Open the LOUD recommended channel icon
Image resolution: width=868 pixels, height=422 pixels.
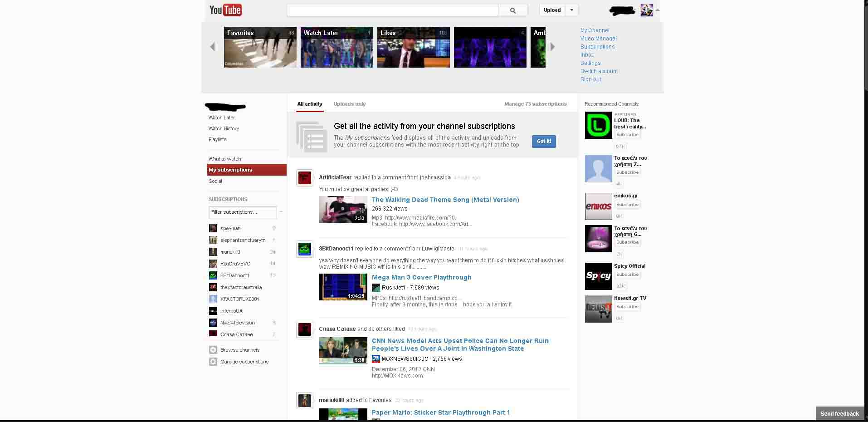599,125
